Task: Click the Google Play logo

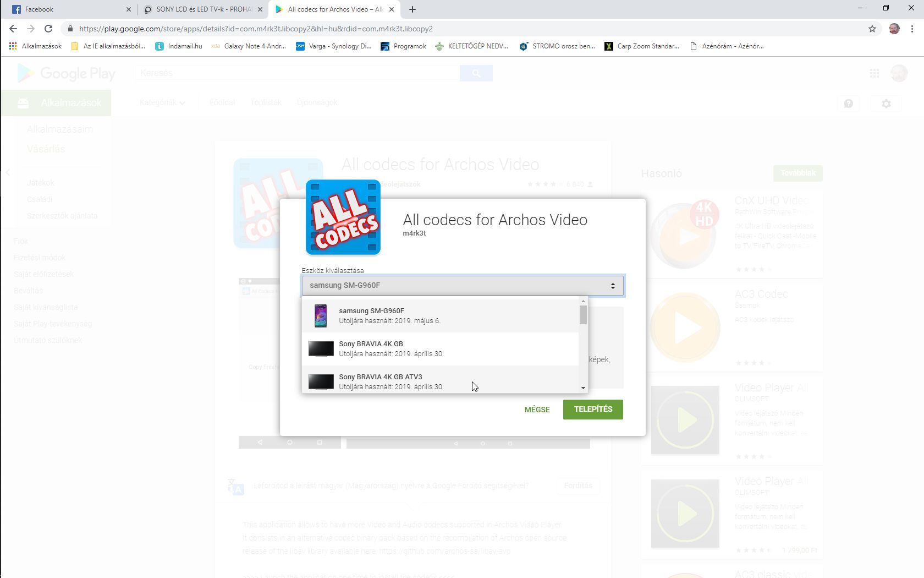Action: [67, 73]
